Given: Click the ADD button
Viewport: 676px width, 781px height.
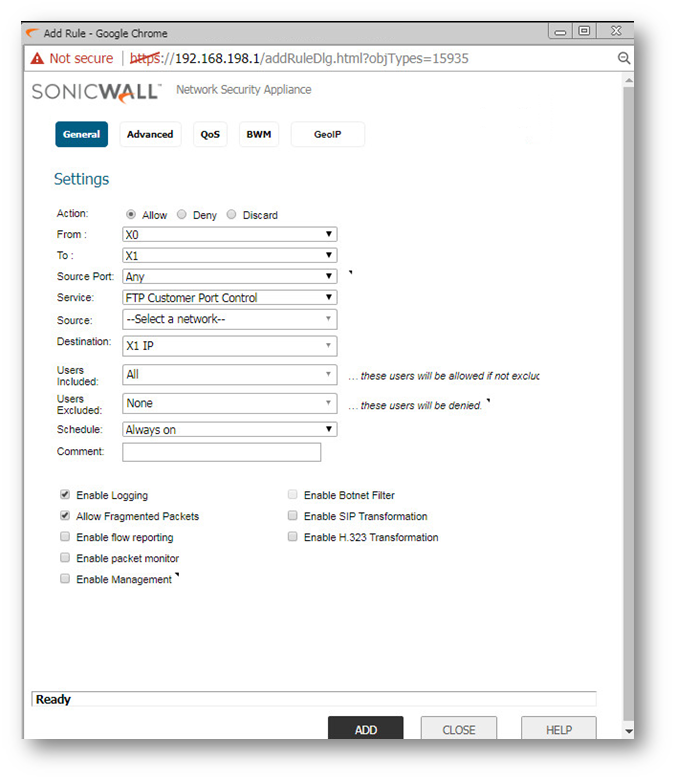Looking at the screenshot, I should [366, 728].
